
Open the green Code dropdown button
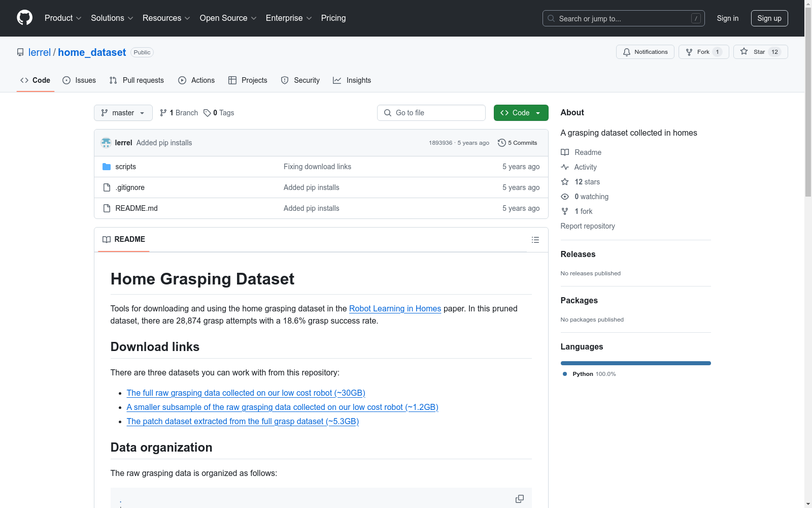point(521,113)
